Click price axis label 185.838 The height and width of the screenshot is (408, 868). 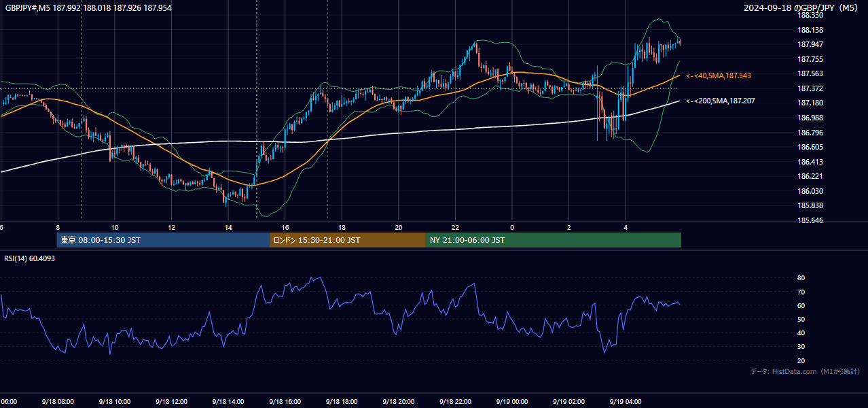[810, 205]
